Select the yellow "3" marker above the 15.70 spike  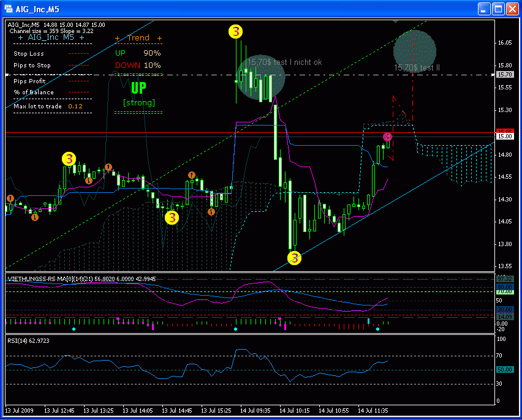pos(236,31)
